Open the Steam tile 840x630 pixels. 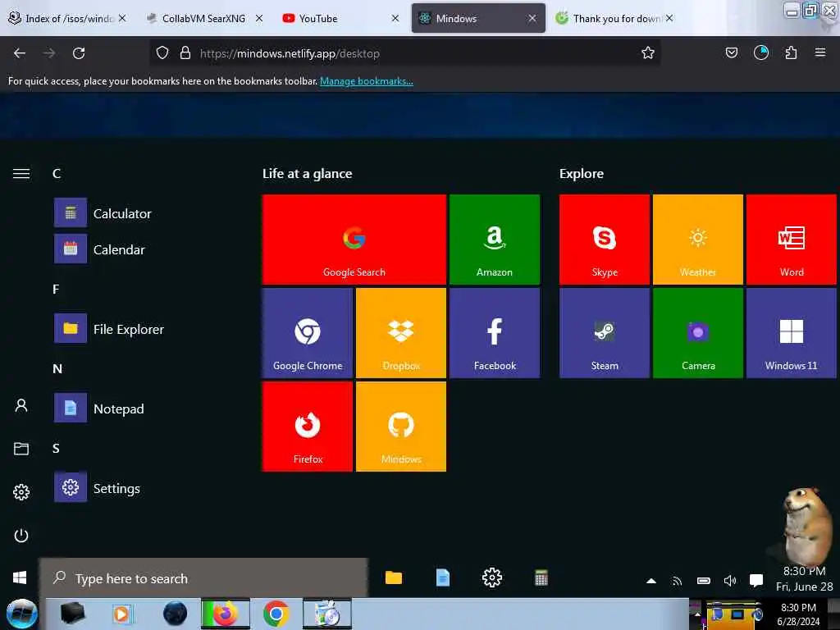coord(605,333)
